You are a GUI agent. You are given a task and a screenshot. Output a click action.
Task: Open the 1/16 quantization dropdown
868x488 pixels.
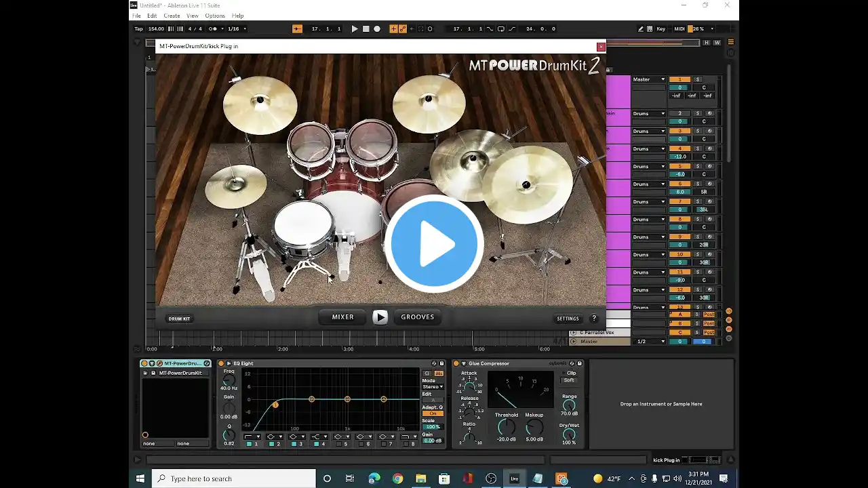[237, 29]
